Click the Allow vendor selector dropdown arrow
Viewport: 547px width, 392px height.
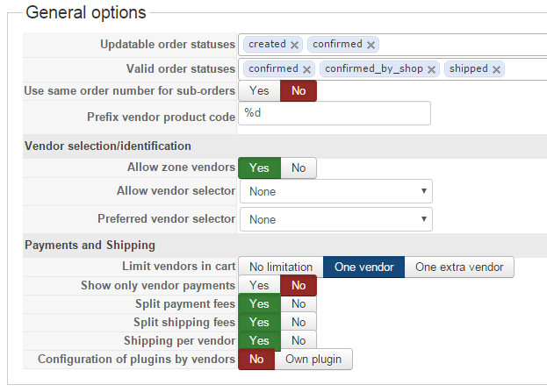tap(424, 191)
